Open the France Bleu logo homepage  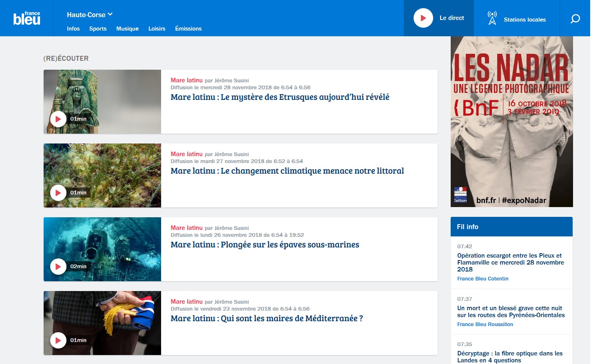tap(27, 18)
